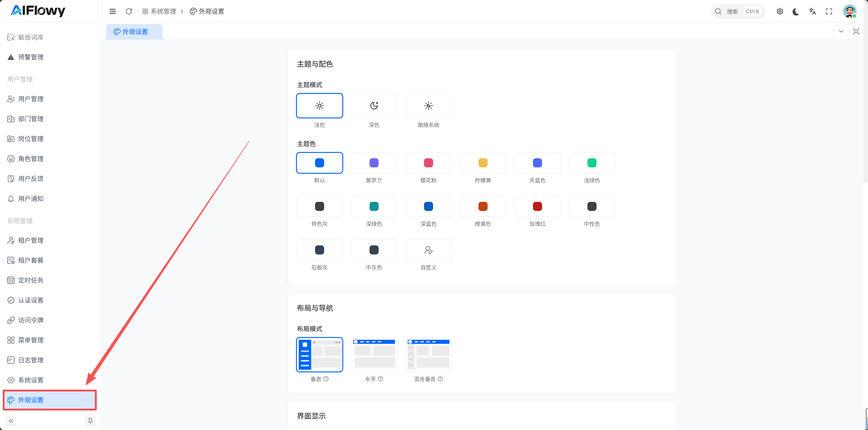Switch to dark mode via moon icon

796,11
